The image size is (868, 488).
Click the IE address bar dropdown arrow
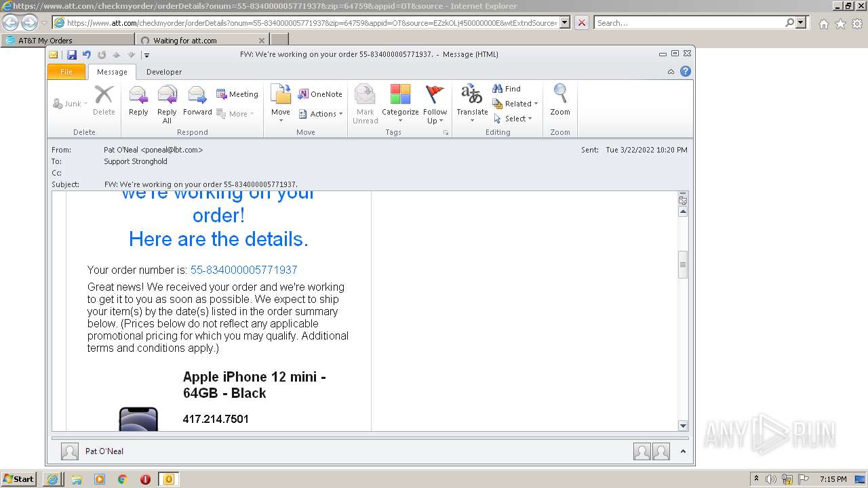pyautogui.click(x=566, y=23)
